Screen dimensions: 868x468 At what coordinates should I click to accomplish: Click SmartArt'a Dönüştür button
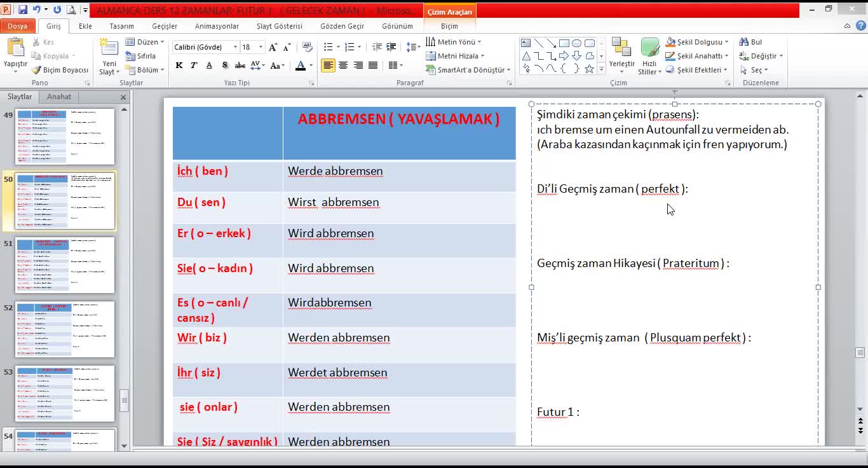pos(468,70)
